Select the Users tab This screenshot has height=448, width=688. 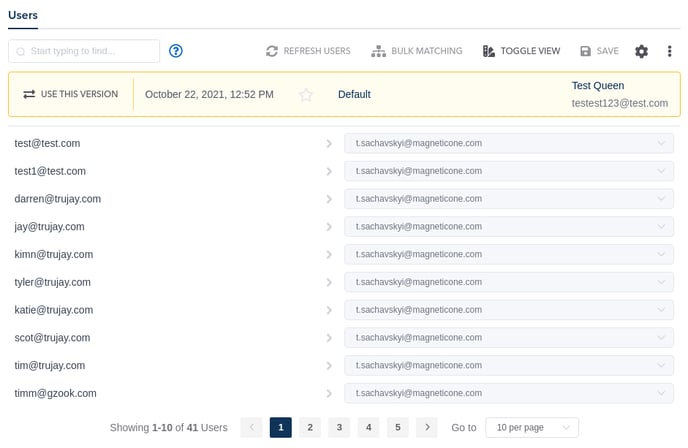23,15
